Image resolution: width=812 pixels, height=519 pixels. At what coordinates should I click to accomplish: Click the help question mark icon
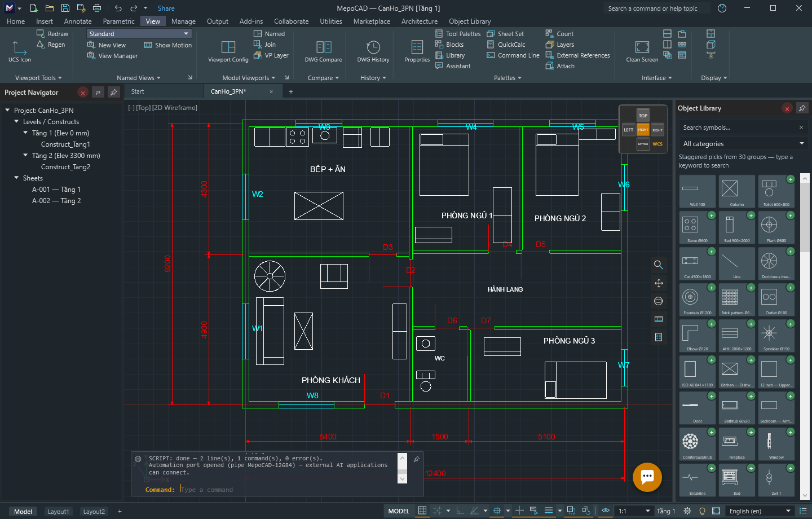[x=722, y=8]
